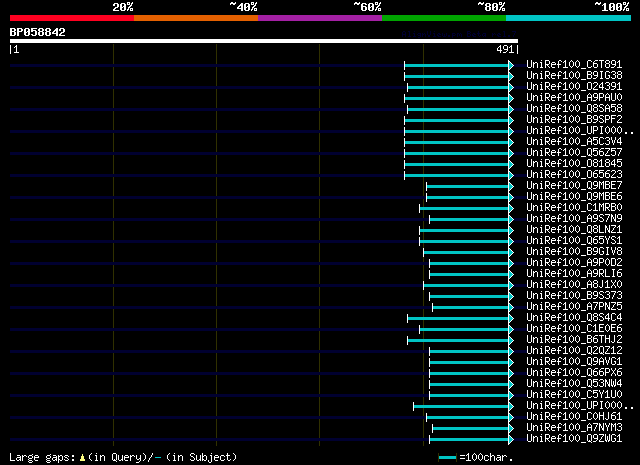The height and width of the screenshot is (465, 640).
Task: Click the UniRef100_C0HJ61 label
Action: [x=574, y=417]
